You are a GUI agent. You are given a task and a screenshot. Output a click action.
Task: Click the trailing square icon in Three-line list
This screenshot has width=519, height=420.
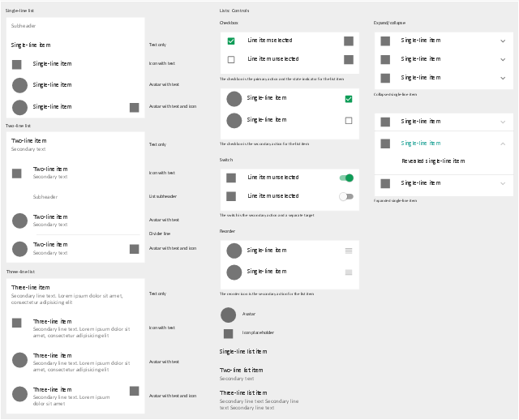pos(134,391)
